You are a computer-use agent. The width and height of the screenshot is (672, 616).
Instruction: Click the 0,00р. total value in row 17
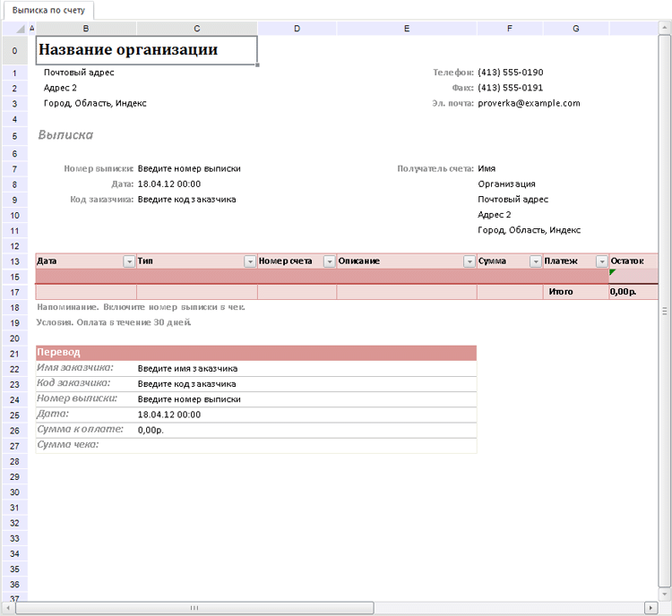[x=623, y=292]
